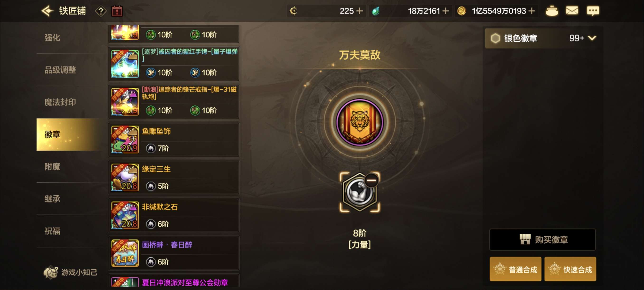The height and width of the screenshot is (290, 644).
Task: Add moon currency with plus button
Action: (360, 11)
